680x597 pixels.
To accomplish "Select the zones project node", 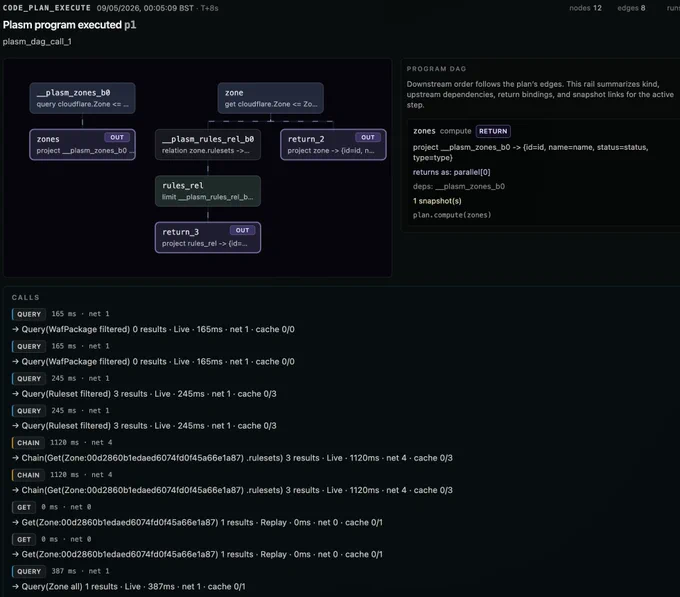I will coord(82,144).
